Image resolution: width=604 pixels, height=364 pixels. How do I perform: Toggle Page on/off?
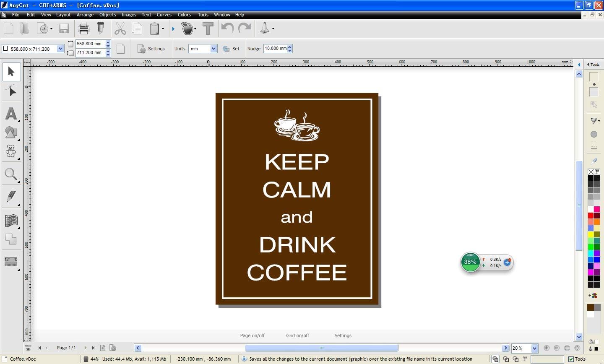252,335
